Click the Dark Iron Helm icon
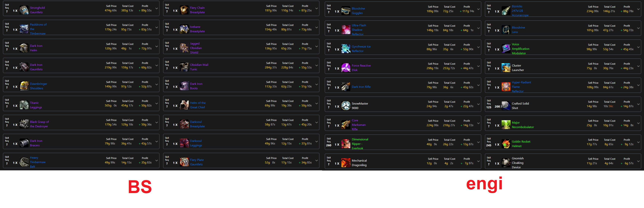This screenshot has height=208, width=644. [x=24, y=48]
